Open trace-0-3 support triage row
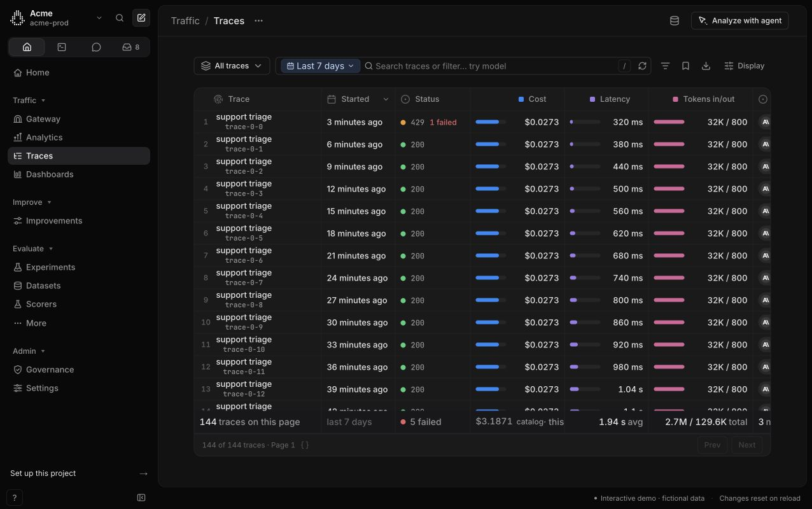This screenshot has height=509, width=812. 482,189
